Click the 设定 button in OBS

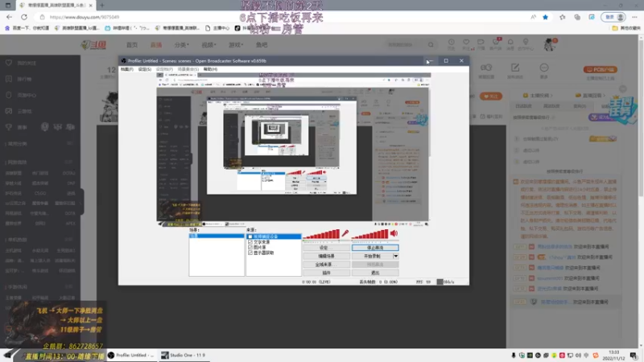click(326, 248)
